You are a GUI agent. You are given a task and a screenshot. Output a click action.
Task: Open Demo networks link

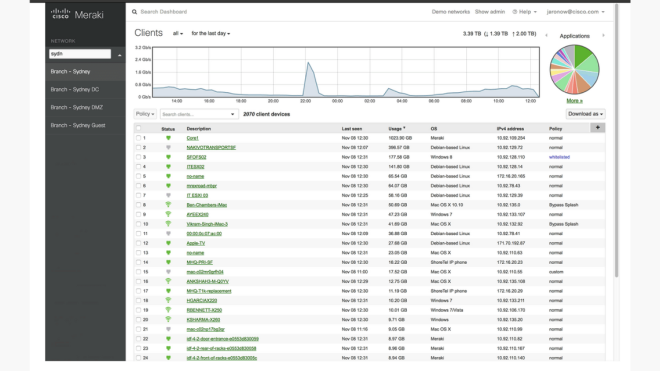[450, 12]
